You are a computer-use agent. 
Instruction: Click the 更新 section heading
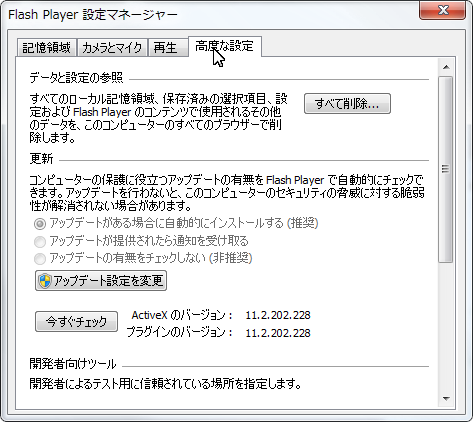(41, 159)
